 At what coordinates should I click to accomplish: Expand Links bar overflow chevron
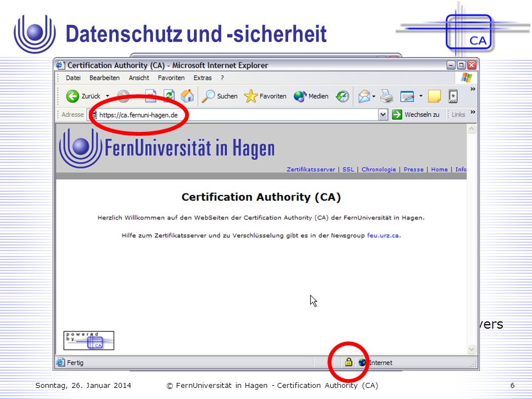(x=473, y=112)
